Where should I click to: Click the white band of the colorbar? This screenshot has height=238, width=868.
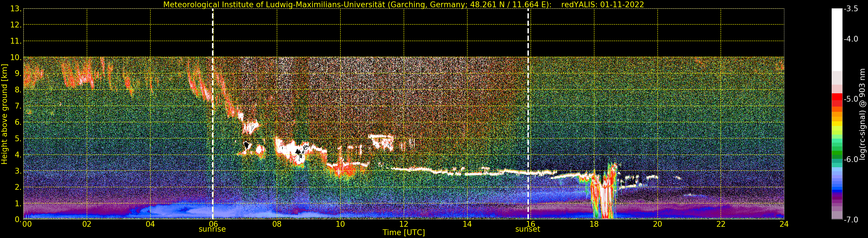click(837, 40)
